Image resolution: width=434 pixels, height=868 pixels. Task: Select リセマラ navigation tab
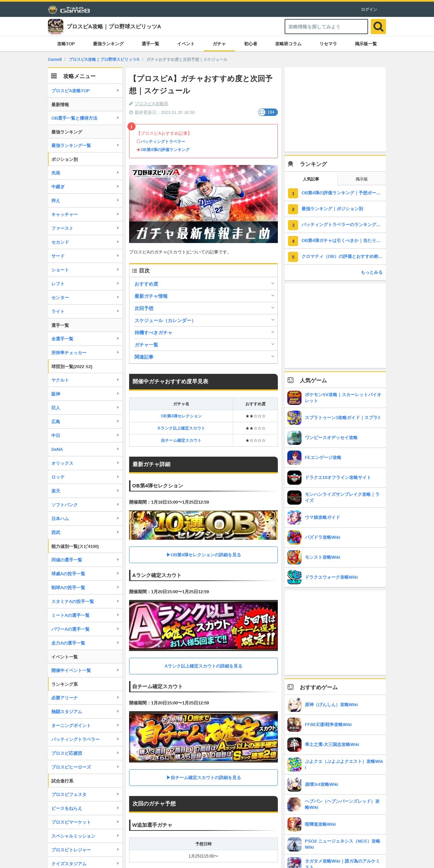coord(328,44)
